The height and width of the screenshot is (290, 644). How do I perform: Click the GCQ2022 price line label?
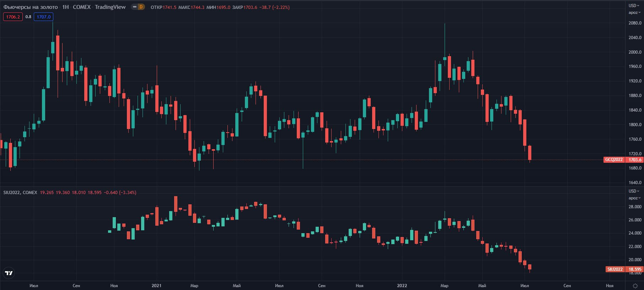click(614, 160)
